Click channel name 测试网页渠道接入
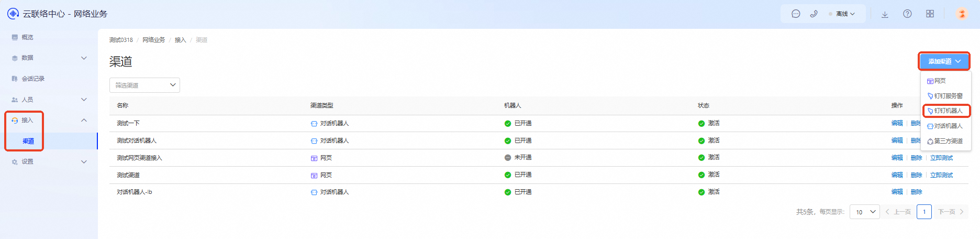 point(139,158)
